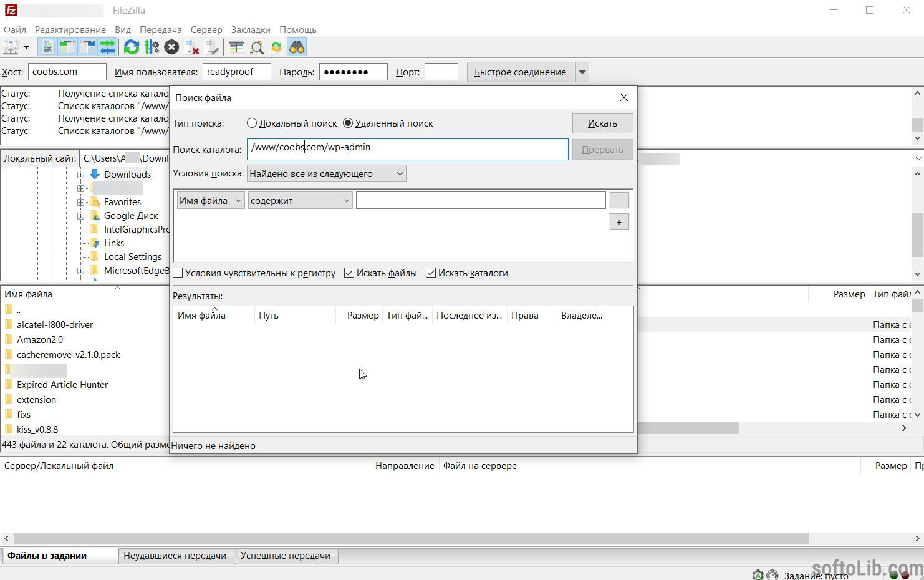
Task: Expand Google Диск tree node
Action: pyautogui.click(x=80, y=216)
